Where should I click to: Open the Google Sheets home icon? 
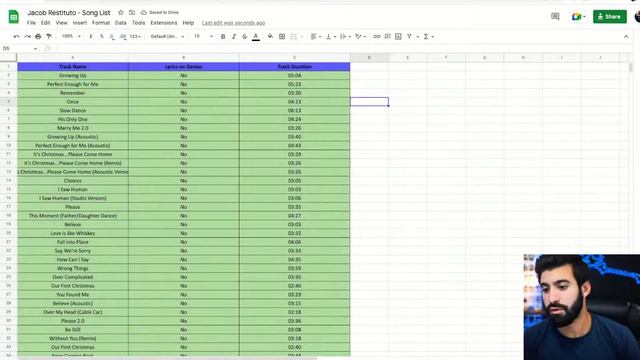point(13,17)
